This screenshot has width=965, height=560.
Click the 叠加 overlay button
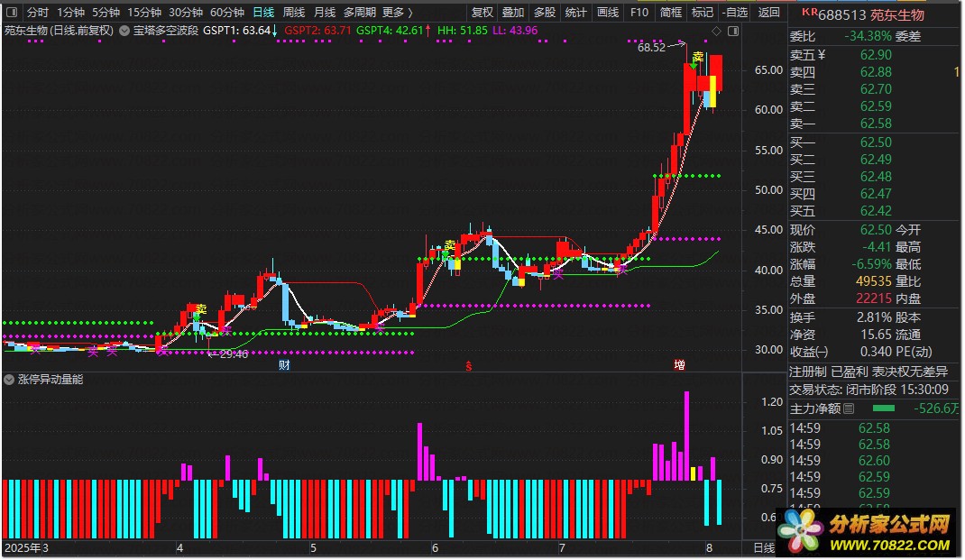(x=512, y=13)
